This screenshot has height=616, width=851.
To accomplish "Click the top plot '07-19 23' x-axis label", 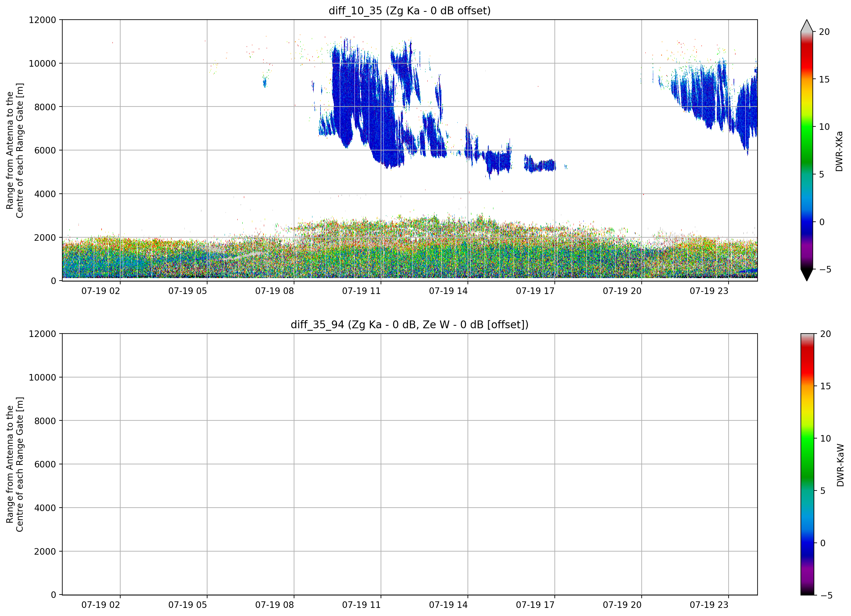I will click(709, 291).
